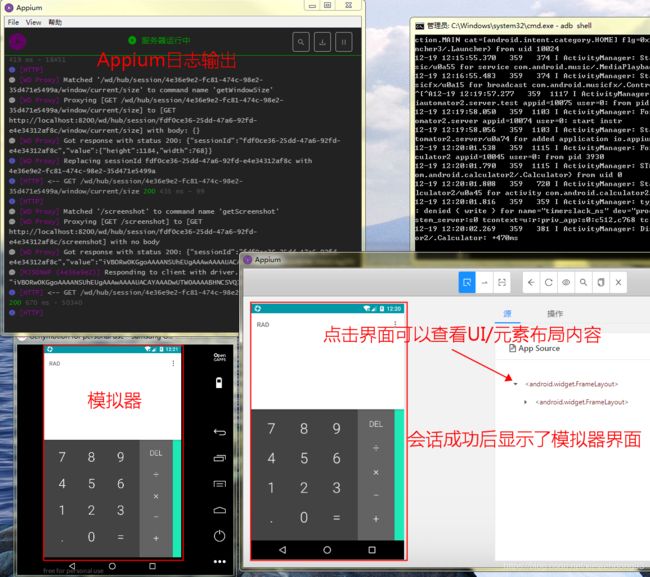
Task: Expand the nested android.widget.FrameLayout child node
Action: pos(525,402)
